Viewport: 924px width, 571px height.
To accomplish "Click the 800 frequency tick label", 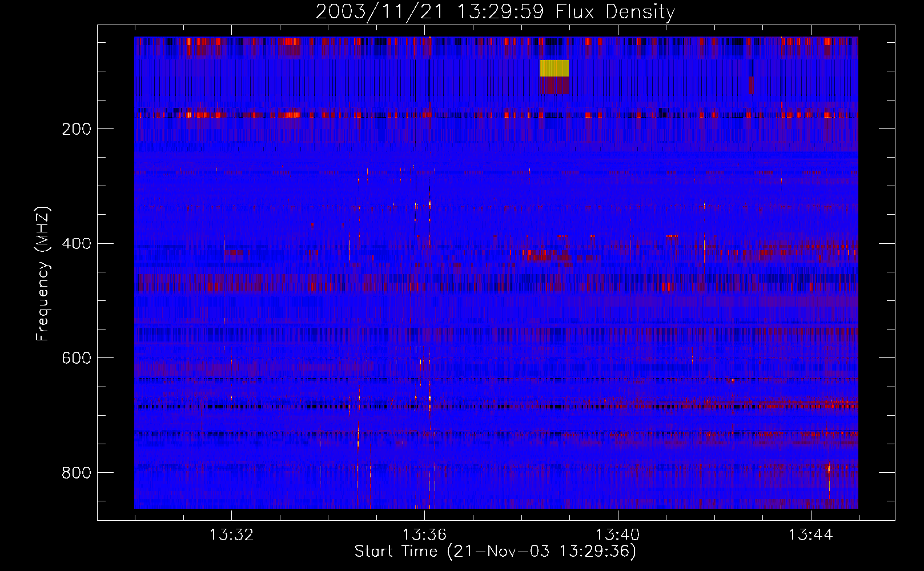I will click(77, 473).
